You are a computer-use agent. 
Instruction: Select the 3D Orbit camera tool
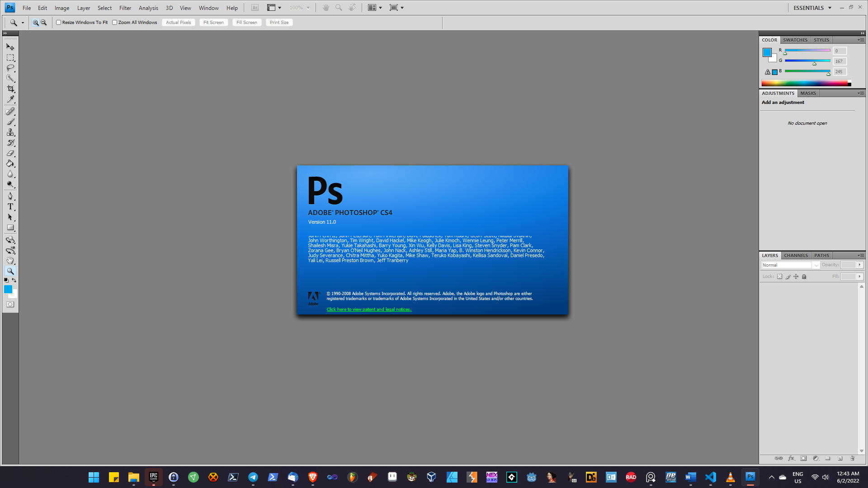[x=10, y=250]
